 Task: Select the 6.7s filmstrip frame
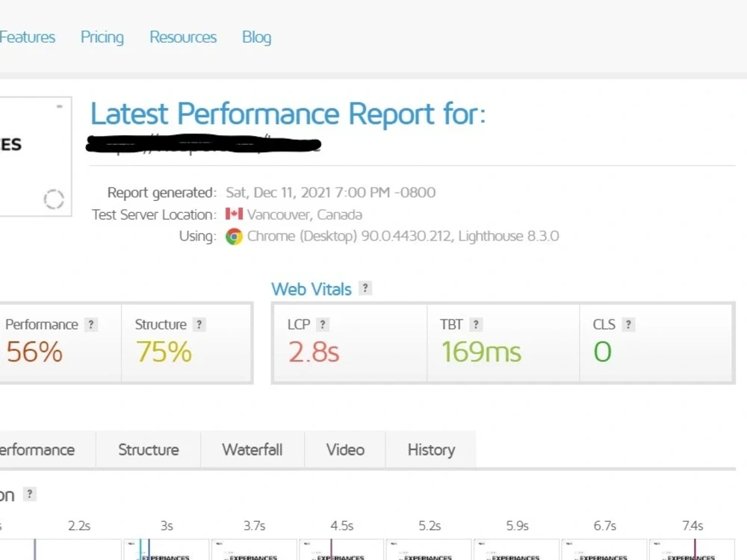tap(604, 550)
